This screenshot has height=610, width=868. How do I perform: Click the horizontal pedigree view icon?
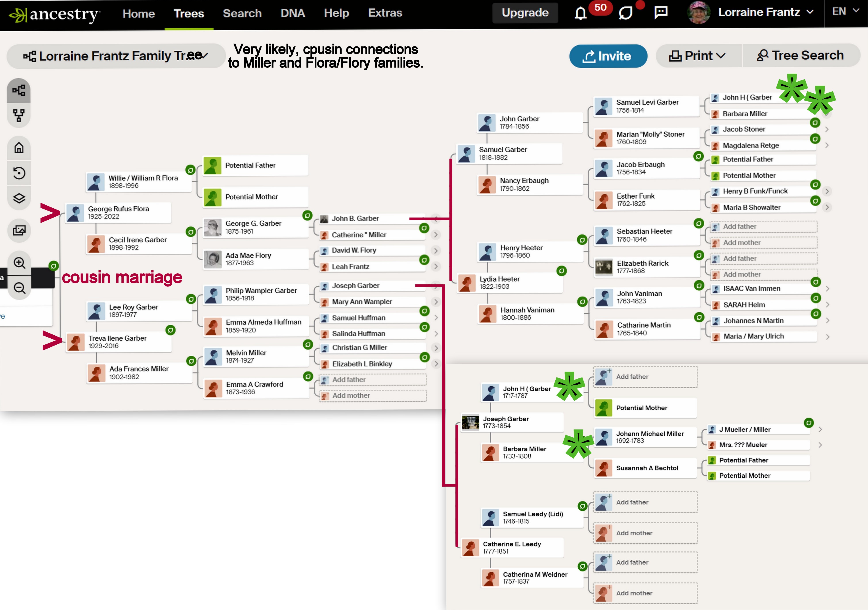click(19, 91)
